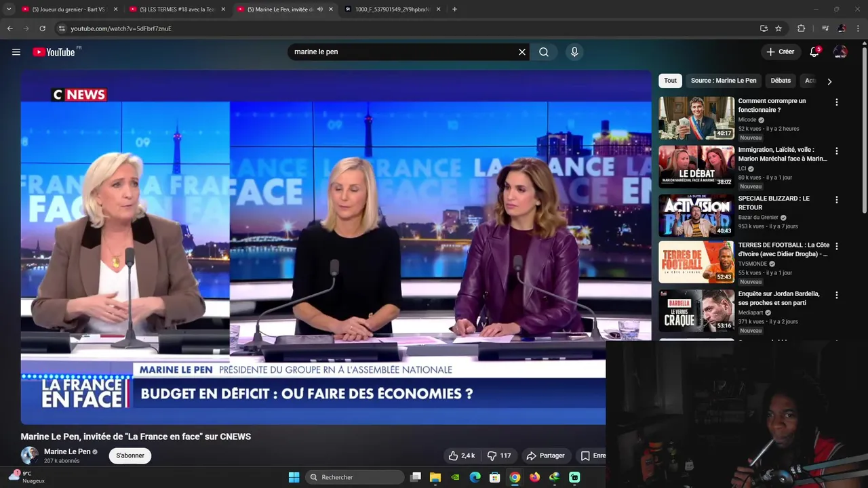Open the notifications bell
This screenshot has height=488, width=868.
[814, 52]
